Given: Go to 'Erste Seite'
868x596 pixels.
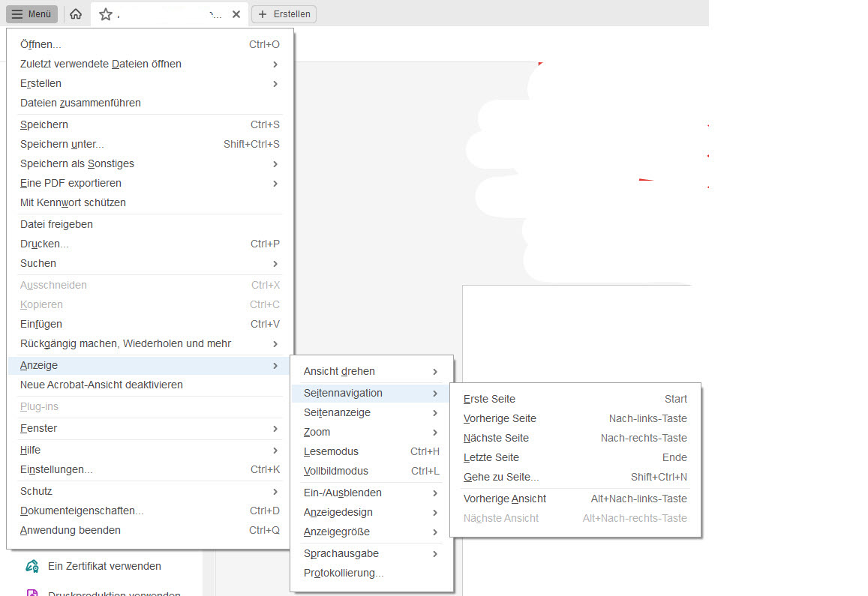Looking at the screenshot, I should click(x=575, y=399).
